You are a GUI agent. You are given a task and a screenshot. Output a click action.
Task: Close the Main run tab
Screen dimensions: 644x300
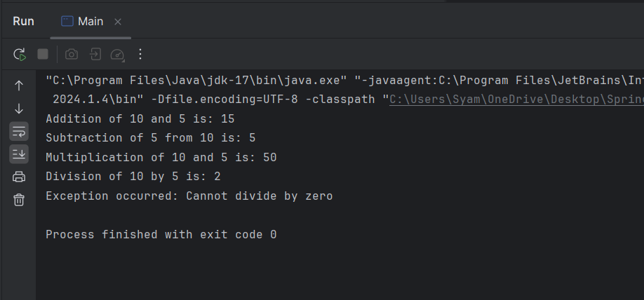coord(119,21)
